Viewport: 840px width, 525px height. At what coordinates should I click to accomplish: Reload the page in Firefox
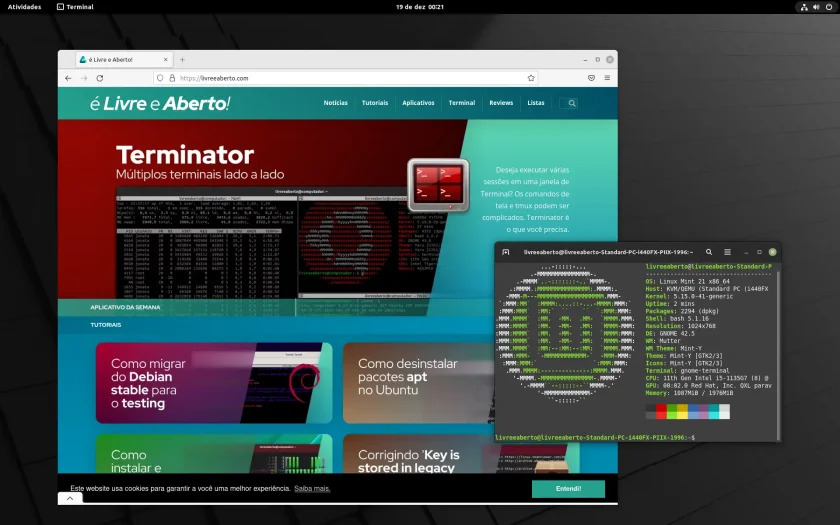click(x=100, y=78)
